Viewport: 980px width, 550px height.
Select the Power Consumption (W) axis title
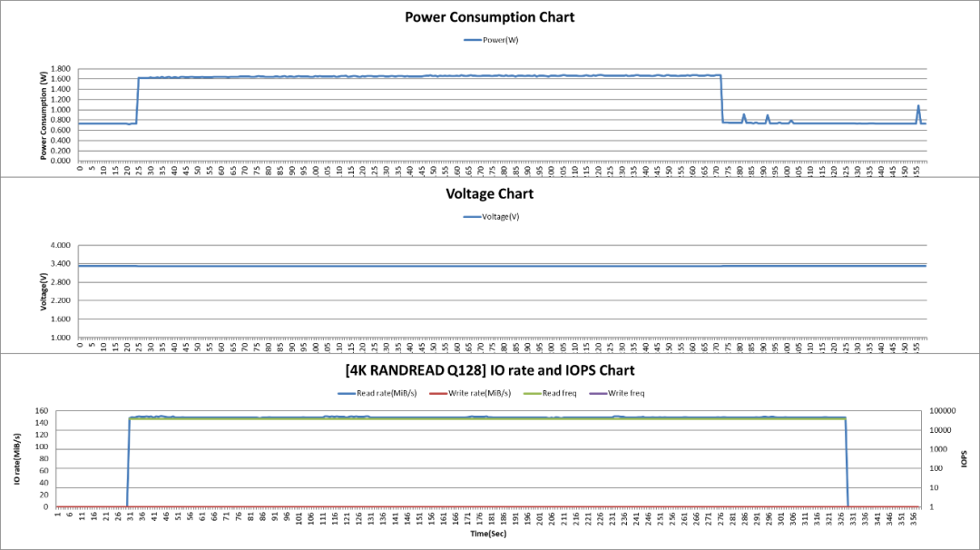[44, 115]
